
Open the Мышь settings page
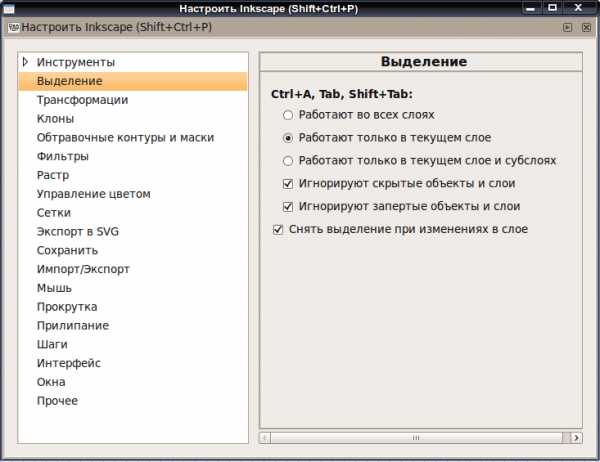(x=54, y=288)
